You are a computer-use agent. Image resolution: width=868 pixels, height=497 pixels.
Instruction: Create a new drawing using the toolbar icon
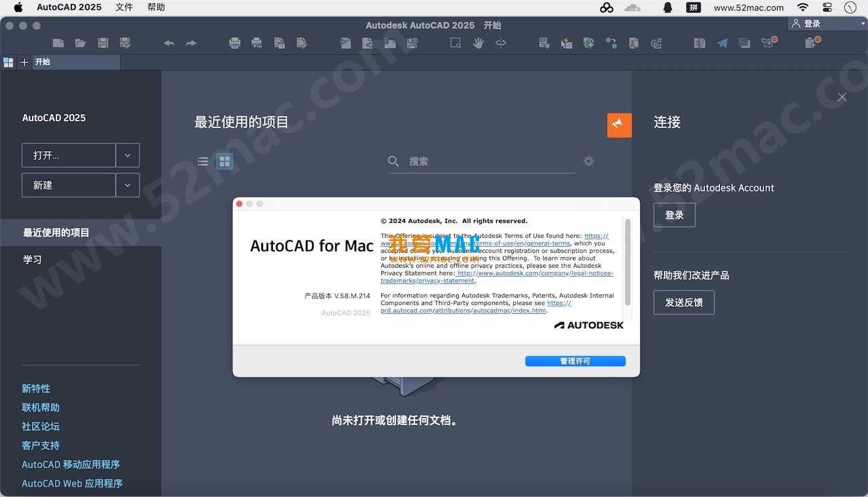[58, 42]
